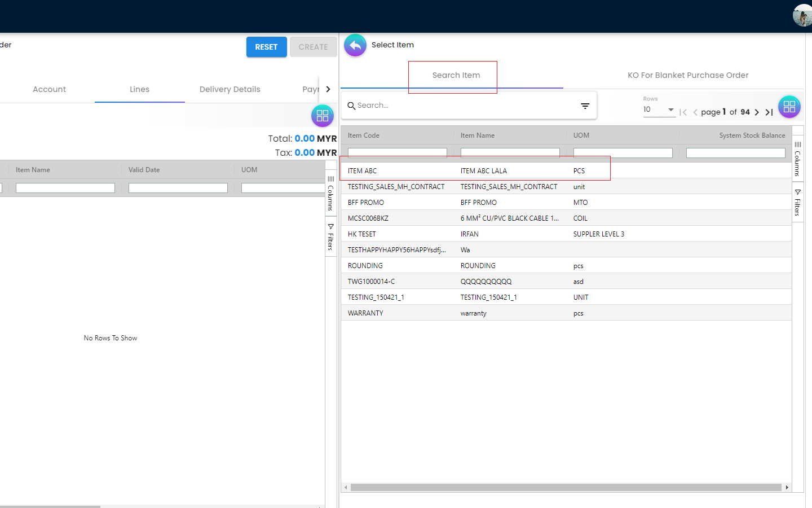Switch to the Delivery Details tab
This screenshot has width=812, height=508.
(230, 89)
